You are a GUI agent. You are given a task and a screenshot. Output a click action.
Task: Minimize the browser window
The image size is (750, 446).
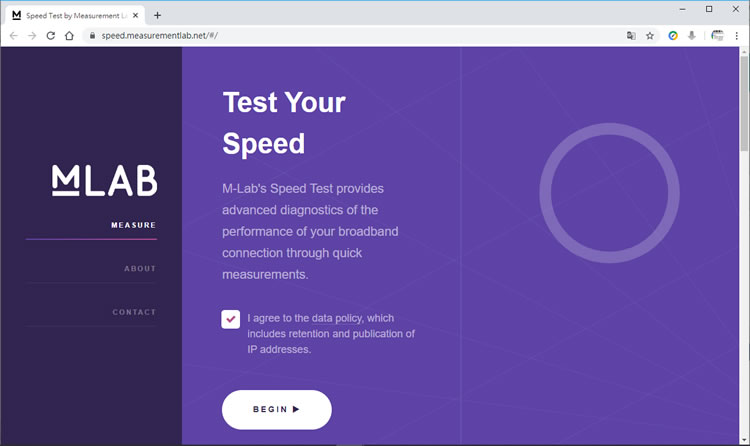683,9
